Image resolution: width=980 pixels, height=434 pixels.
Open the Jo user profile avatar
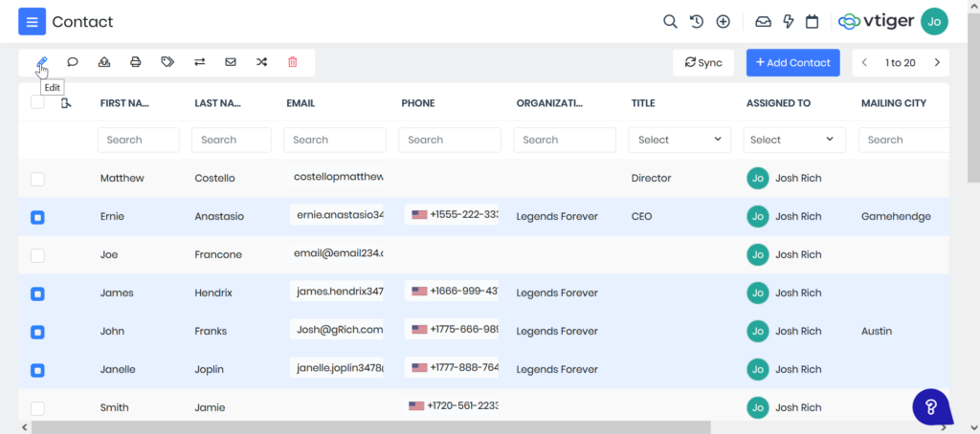934,21
